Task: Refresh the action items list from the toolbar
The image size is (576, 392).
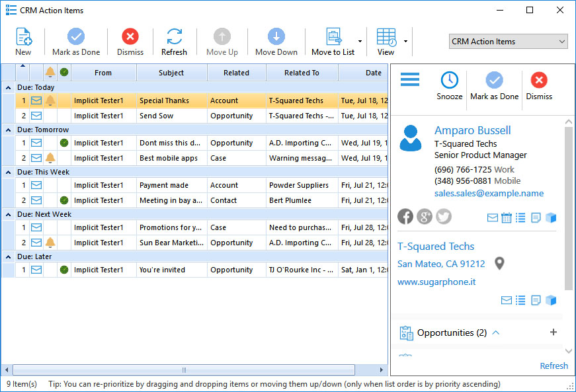Action: tap(174, 41)
